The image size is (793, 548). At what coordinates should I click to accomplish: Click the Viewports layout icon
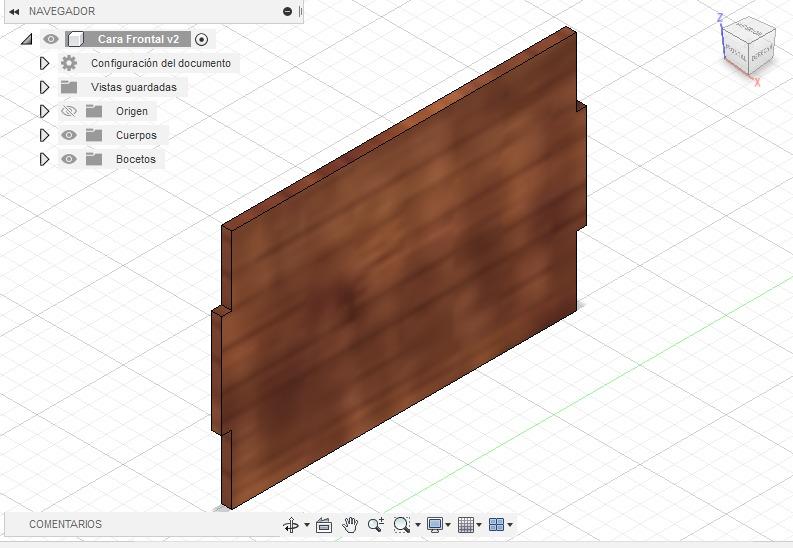(x=497, y=525)
